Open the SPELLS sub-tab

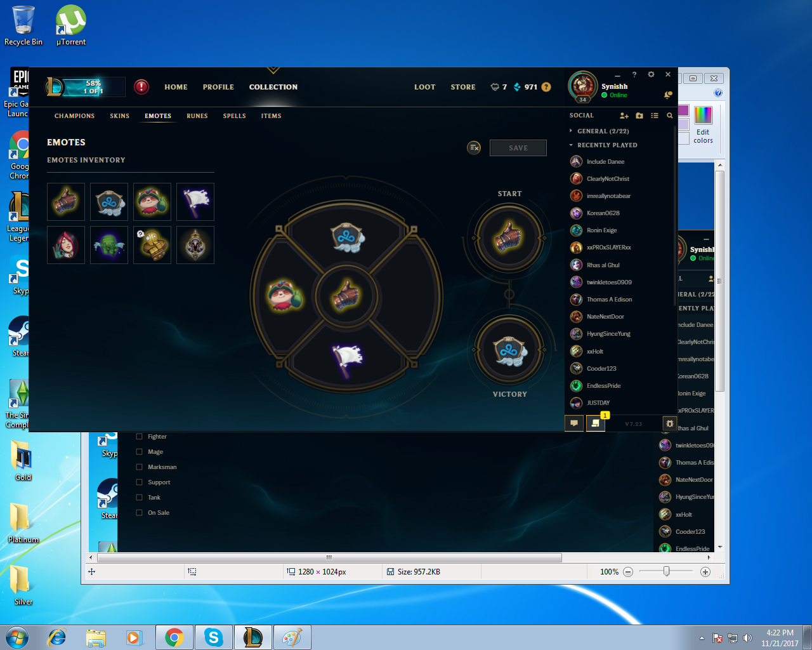point(234,116)
